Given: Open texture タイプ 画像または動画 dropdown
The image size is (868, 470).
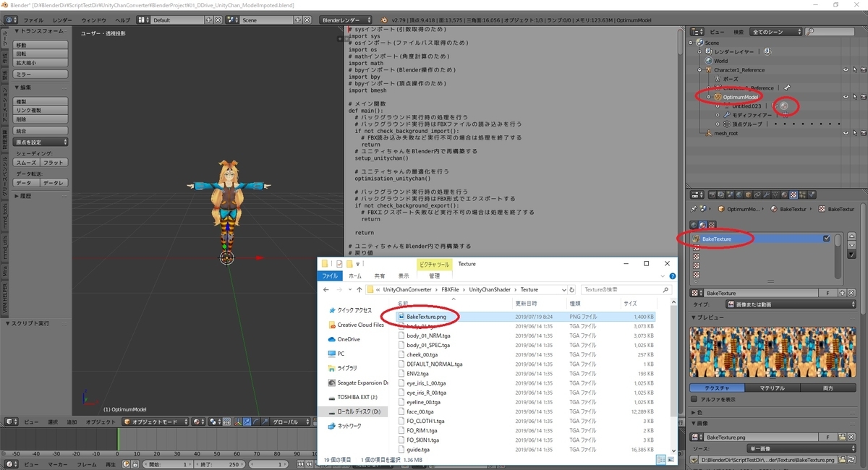Looking at the screenshot, I should pos(791,304).
